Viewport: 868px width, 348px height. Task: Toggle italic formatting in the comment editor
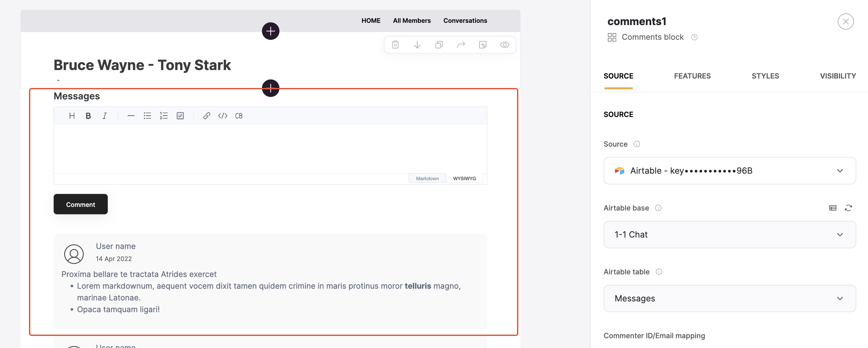[105, 116]
